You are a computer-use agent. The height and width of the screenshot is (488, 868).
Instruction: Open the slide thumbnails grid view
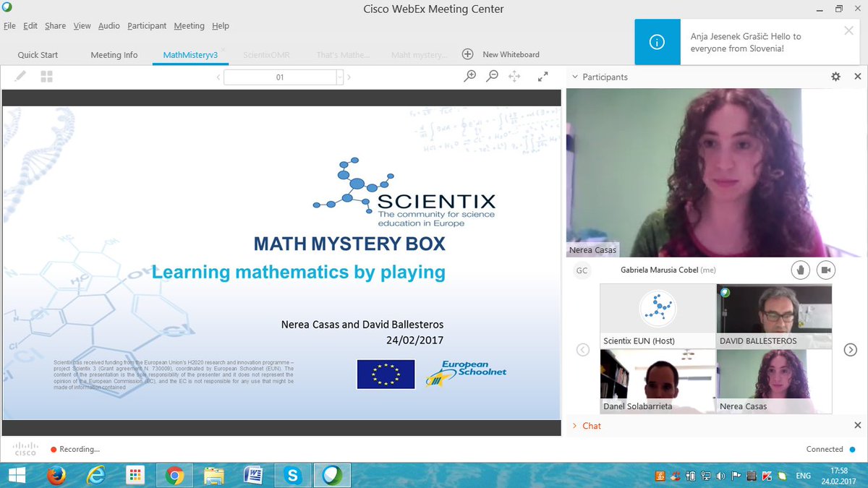[x=46, y=76]
